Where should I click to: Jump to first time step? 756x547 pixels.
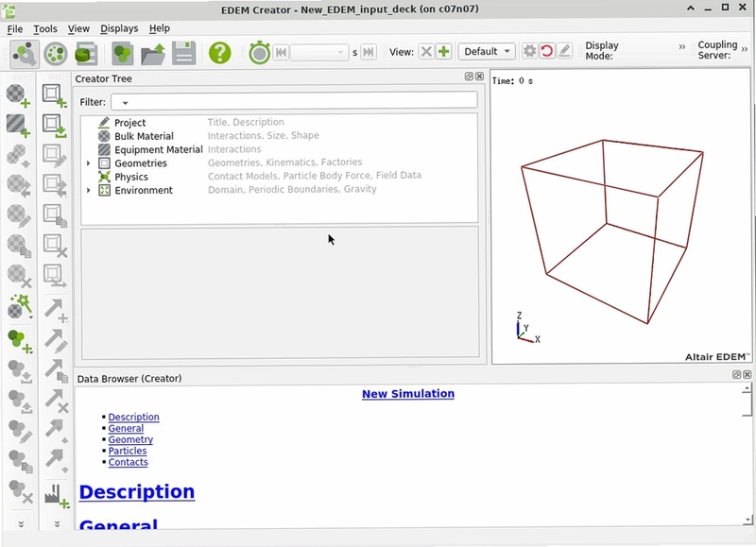click(x=281, y=52)
